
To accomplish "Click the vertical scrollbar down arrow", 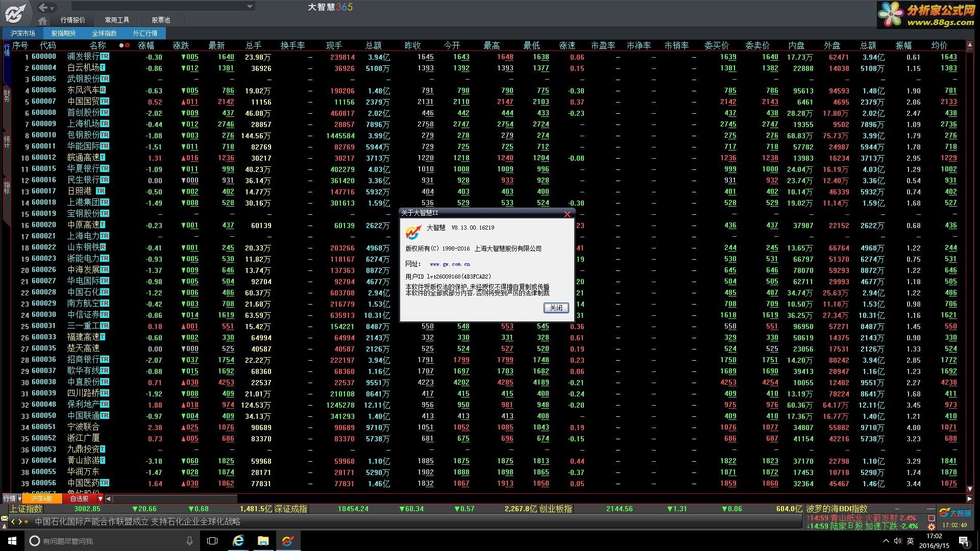I will (970, 489).
